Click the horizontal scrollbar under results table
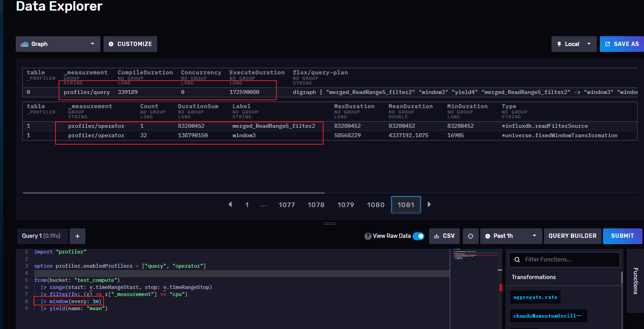 tap(174, 193)
